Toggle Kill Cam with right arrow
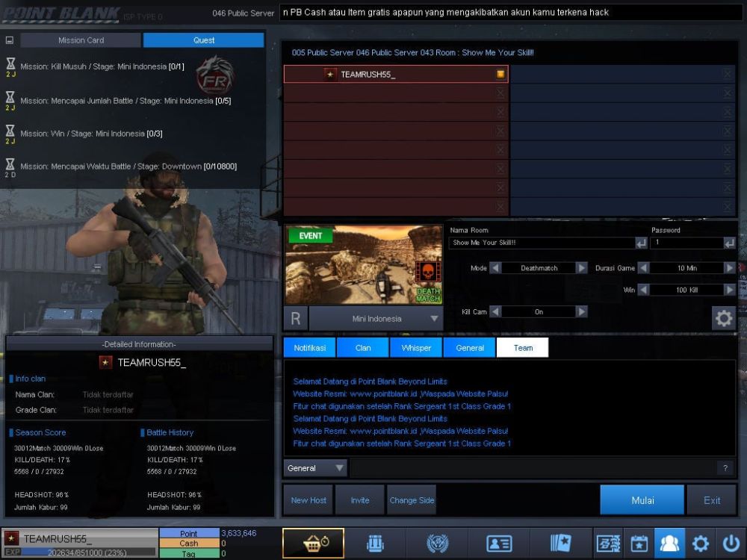The width and height of the screenshot is (747, 560). coord(582,312)
